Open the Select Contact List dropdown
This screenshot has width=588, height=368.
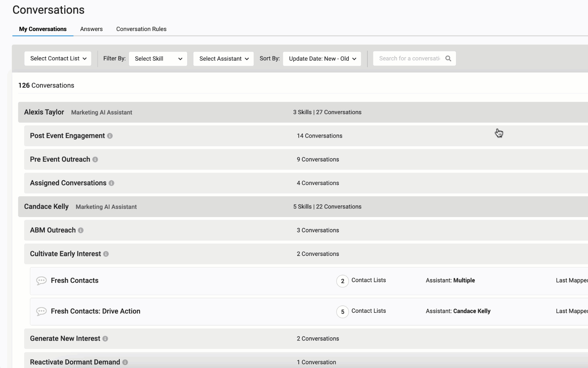(58, 59)
